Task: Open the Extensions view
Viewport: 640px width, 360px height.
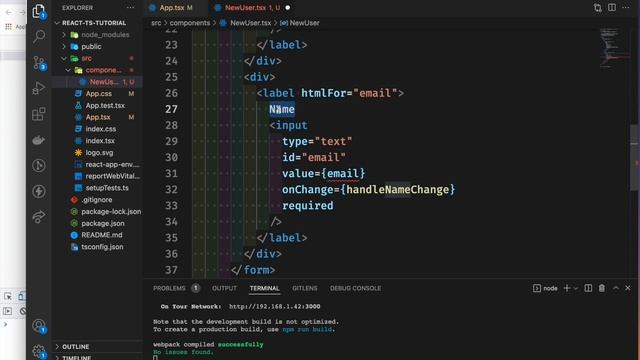Action: click(39, 114)
